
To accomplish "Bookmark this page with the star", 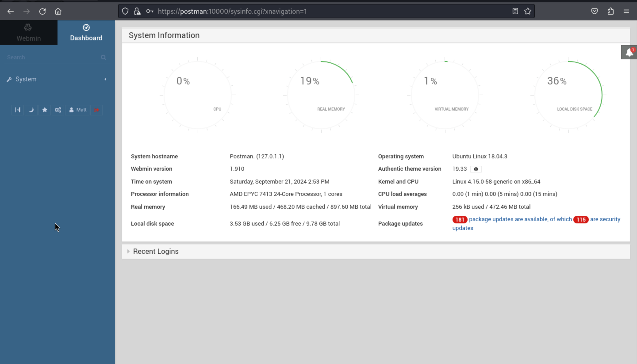I will coord(528,11).
